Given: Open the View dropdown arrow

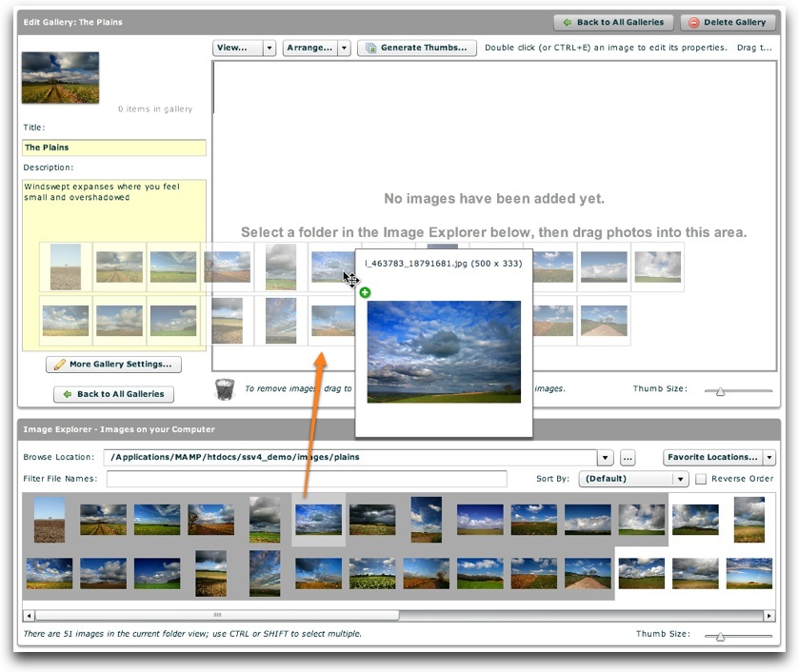Looking at the screenshot, I should (269, 48).
